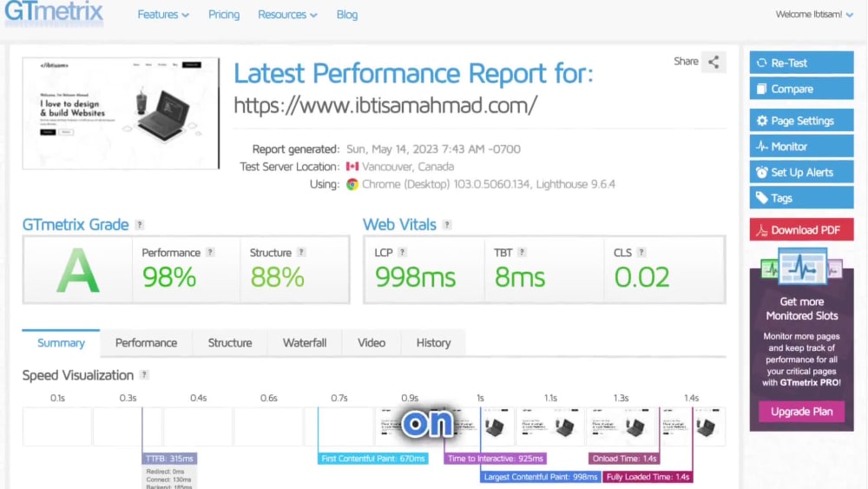Click the GTmetrix Grade help icon
Viewport: 868px width, 489px height.
point(140,225)
